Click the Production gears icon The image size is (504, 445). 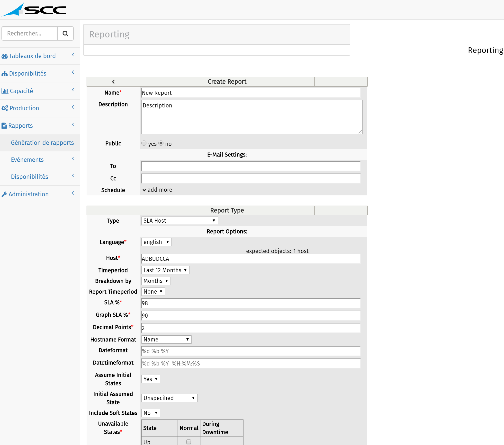tap(5, 108)
